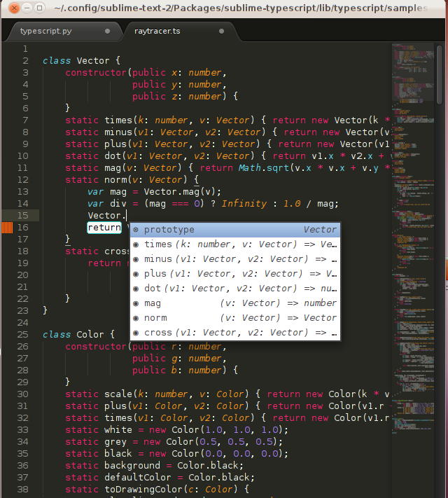Click the method icon beside norm
Image resolution: width=448 pixels, height=498 pixels.
pyautogui.click(x=136, y=318)
